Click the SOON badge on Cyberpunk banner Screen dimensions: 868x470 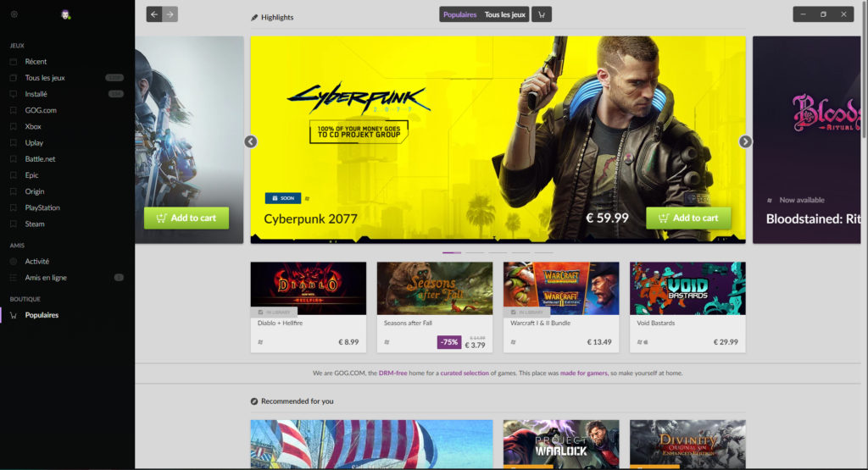coord(283,198)
